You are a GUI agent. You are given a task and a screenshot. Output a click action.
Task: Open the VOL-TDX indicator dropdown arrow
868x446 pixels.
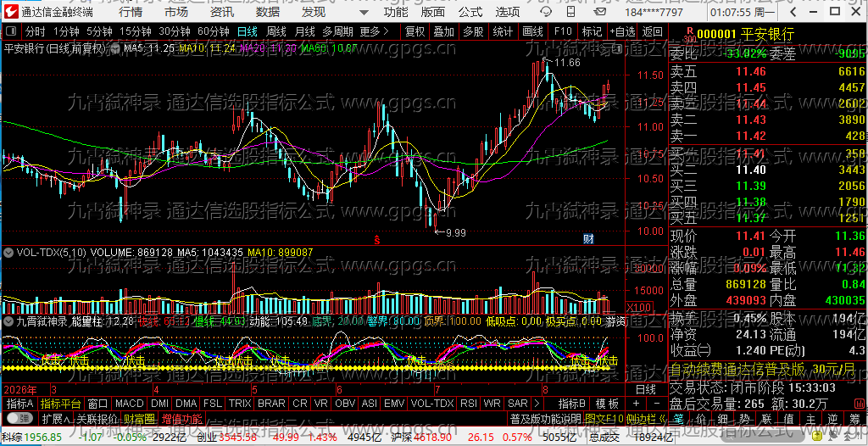[x=8, y=253]
